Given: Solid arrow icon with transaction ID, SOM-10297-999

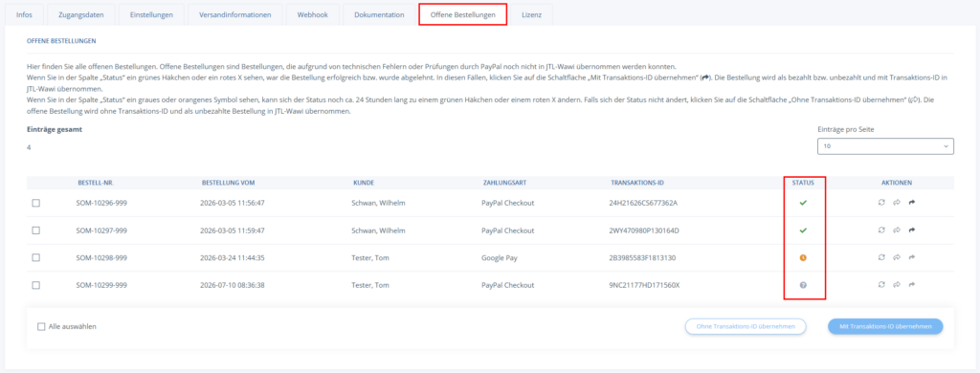Looking at the screenshot, I should pyautogui.click(x=912, y=230).
